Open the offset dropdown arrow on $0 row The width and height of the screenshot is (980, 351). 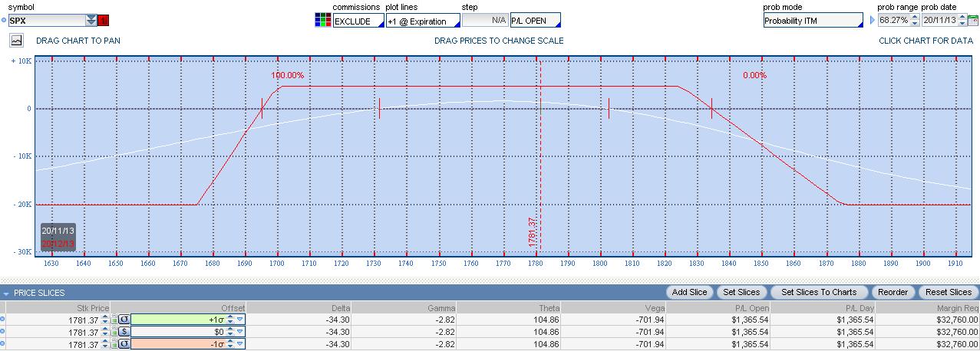click(x=239, y=332)
